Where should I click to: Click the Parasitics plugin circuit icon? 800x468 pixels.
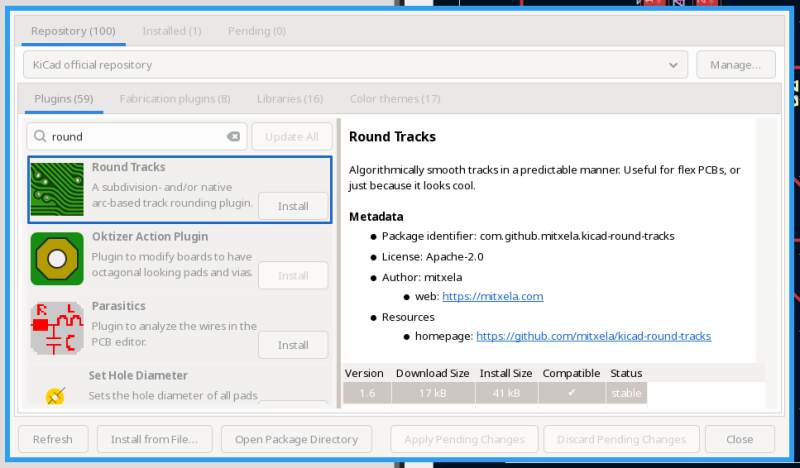[x=57, y=328]
